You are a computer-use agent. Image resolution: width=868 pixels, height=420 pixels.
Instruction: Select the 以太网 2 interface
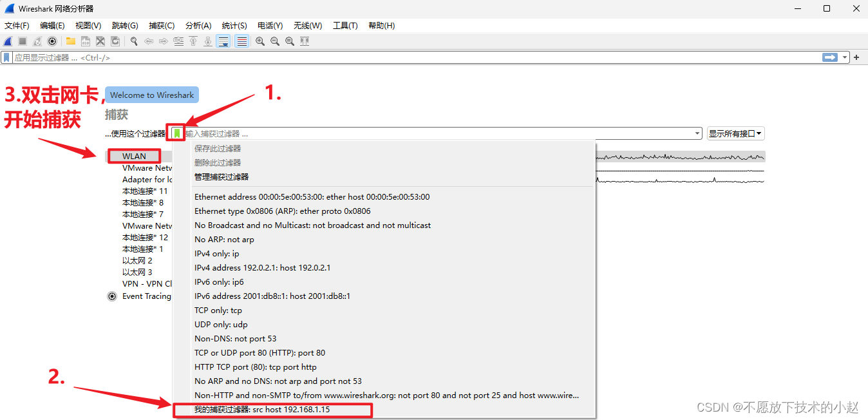tap(137, 261)
